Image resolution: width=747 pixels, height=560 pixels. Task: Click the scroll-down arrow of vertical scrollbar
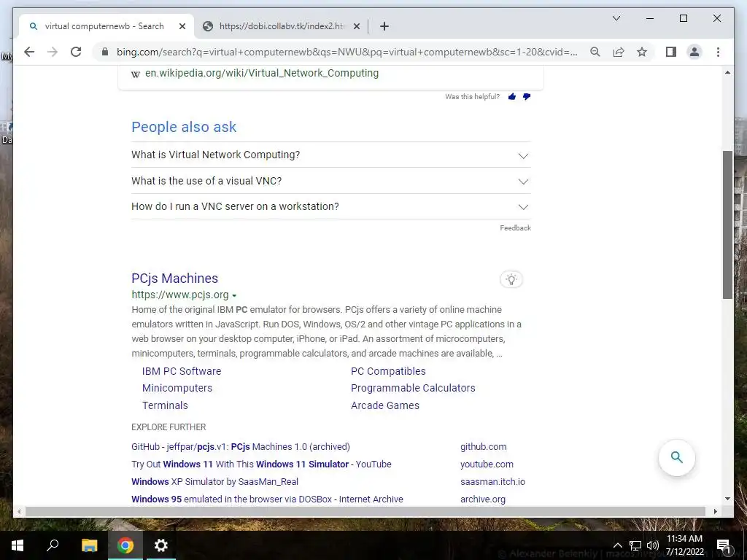point(727,499)
